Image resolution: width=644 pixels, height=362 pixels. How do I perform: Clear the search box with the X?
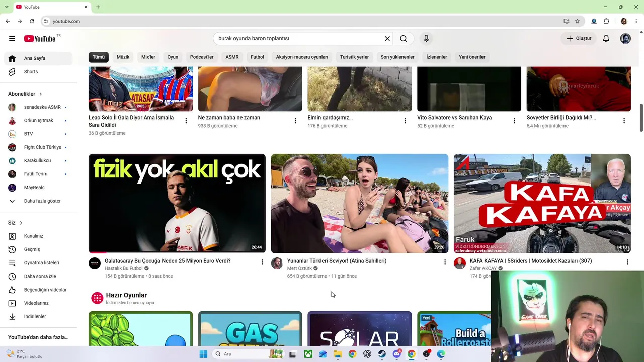387,38
